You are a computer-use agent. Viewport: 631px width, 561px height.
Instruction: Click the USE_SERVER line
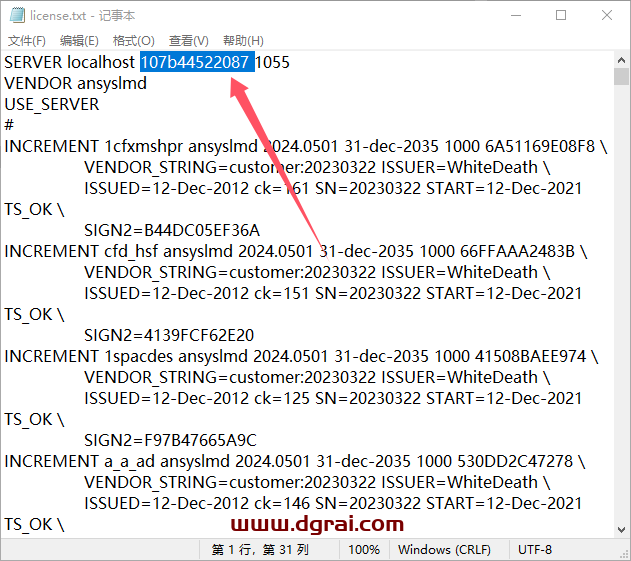pos(52,105)
